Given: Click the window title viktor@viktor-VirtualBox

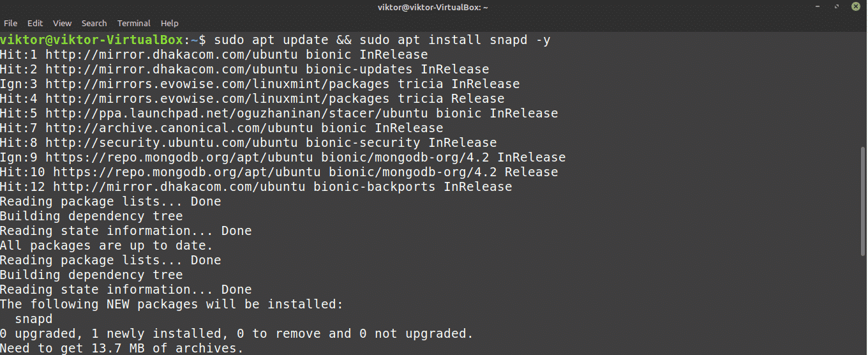Looking at the screenshot, I should click(x=433, y=7).
